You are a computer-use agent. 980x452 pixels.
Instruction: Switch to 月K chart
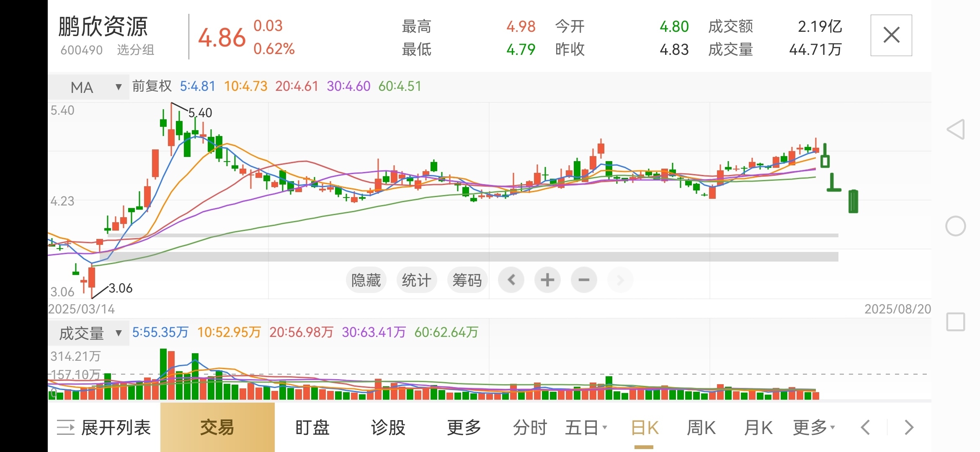[x=758, y=427]
